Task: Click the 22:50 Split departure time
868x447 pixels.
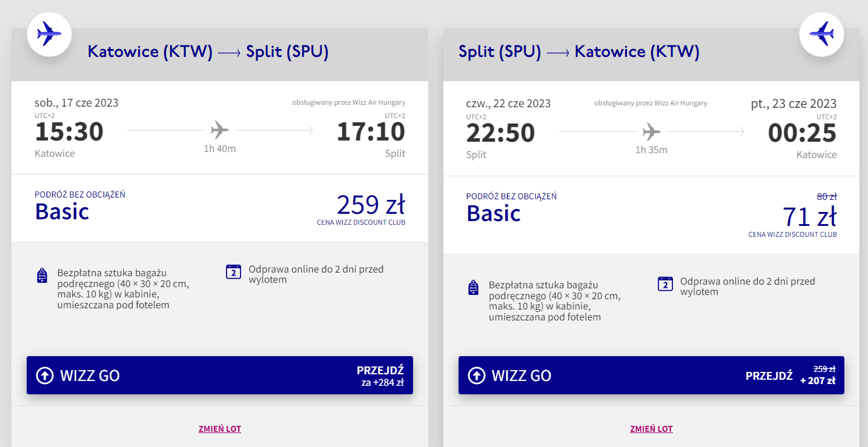Action: [500, 133]
